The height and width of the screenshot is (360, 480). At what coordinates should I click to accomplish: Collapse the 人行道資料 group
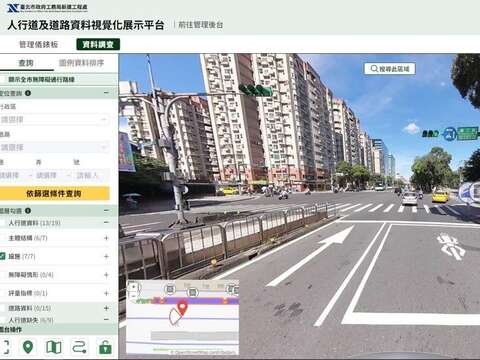[x=106, y=223]
